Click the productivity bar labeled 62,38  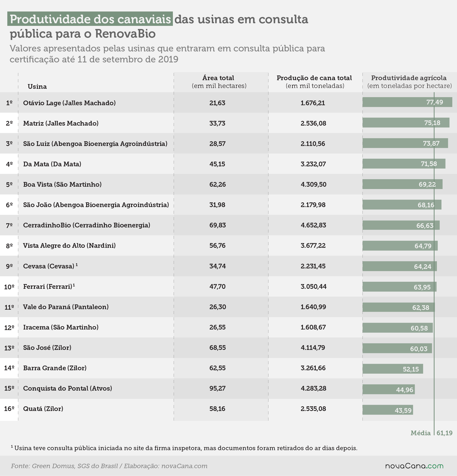tap(399, 307)
